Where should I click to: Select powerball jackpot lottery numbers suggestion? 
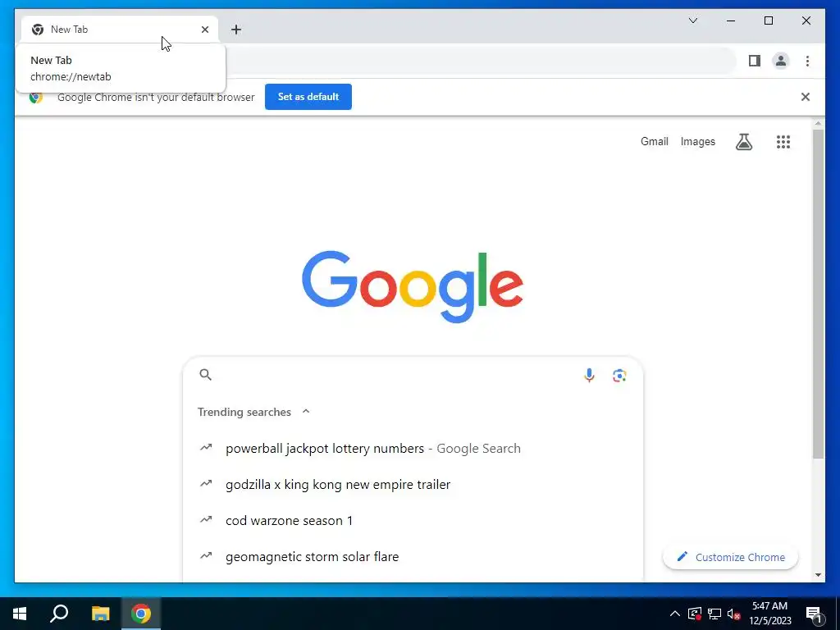413,449
